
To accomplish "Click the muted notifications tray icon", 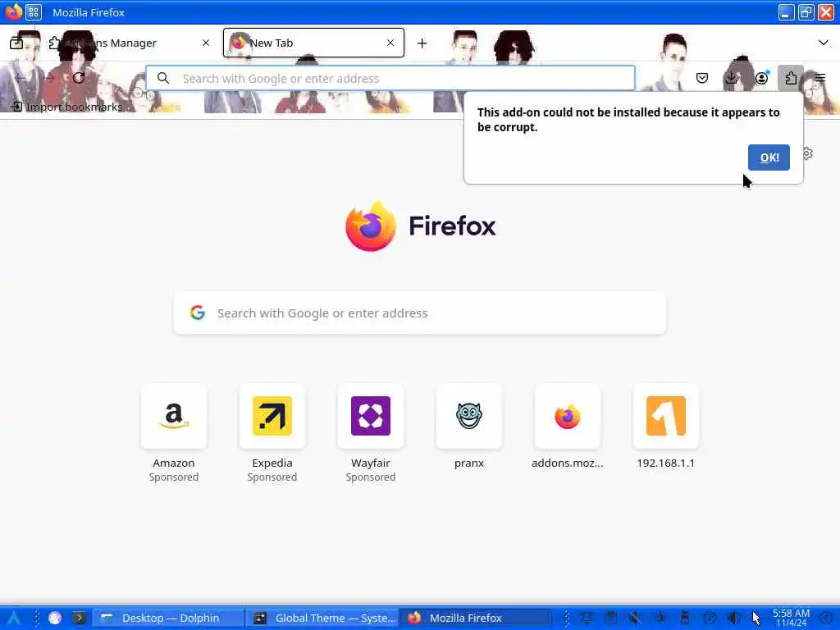I will [x=636, y=619].
